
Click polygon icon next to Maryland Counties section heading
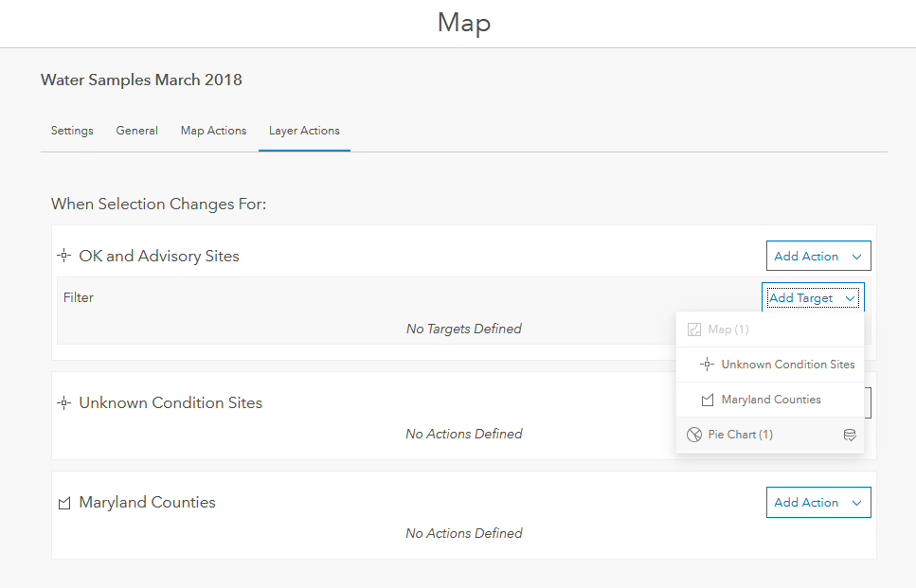tap(64, 503)
